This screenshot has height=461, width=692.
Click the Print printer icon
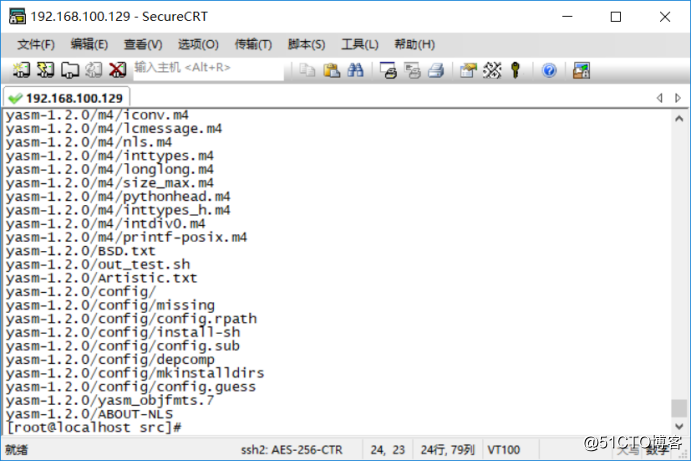(436, 70)
